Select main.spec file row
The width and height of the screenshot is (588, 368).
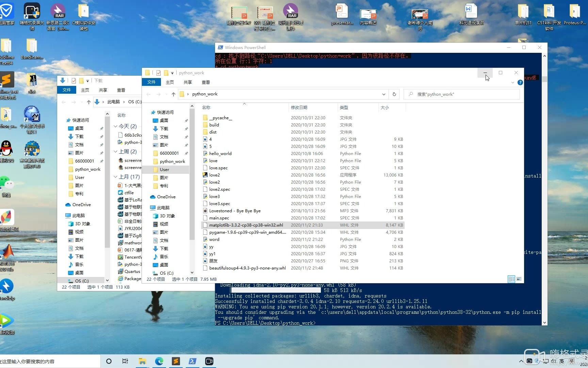(x=303, y=218)
